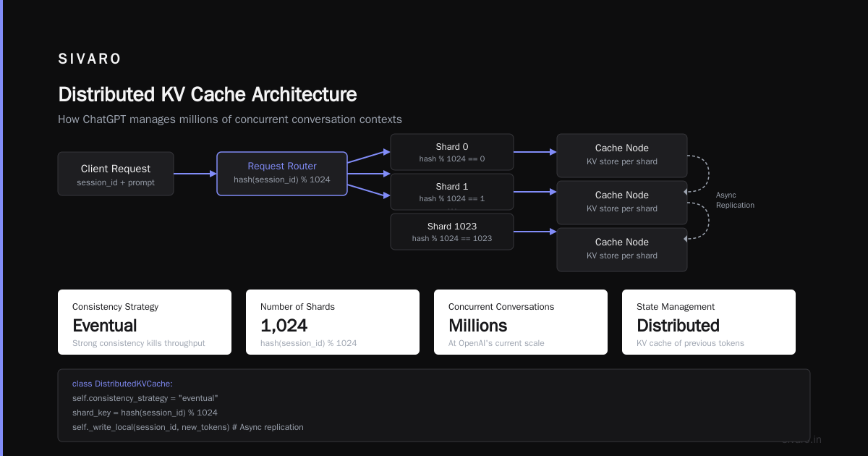Click the self._write_local code line

coord(188,427)
